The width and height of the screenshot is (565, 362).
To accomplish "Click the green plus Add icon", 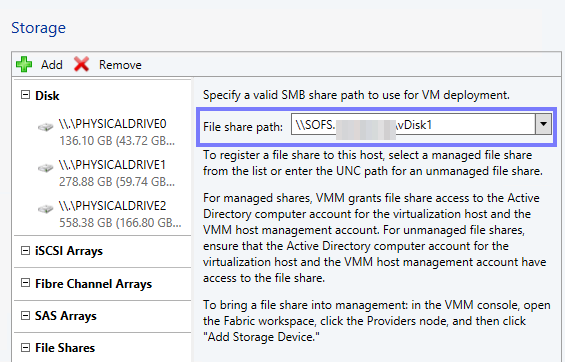I will [24, 64].
